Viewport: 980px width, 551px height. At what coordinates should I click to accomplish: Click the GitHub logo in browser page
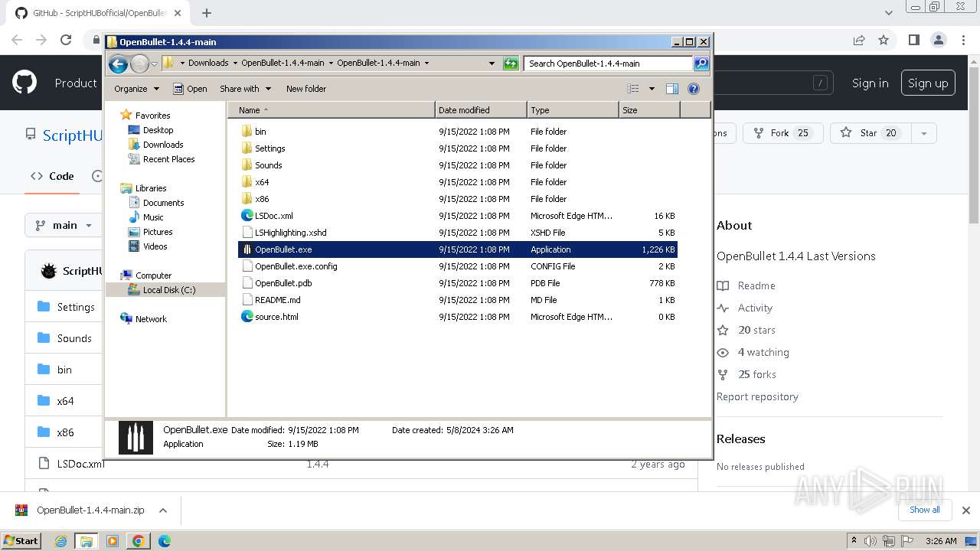[x=24, y=83]
